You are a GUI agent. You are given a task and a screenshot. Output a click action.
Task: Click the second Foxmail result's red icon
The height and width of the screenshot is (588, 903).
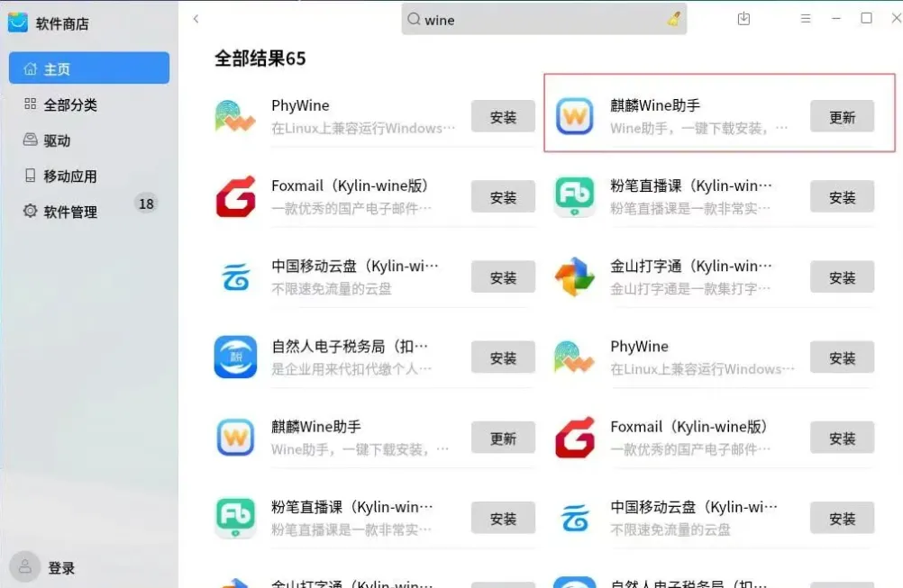coord(574,438)
